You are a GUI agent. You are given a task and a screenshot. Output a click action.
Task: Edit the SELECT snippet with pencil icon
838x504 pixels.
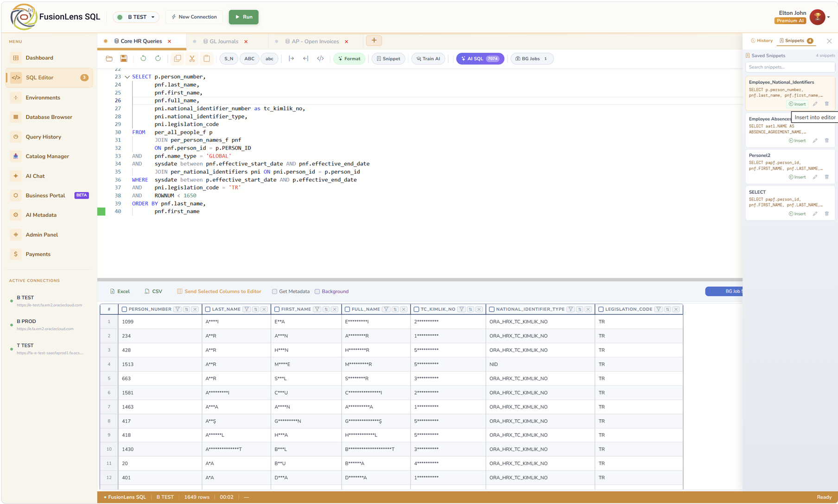[815, 214]
